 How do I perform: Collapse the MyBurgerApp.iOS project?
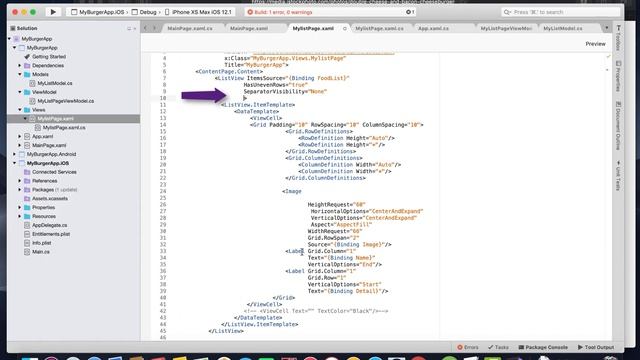click(x=15, y=163)
